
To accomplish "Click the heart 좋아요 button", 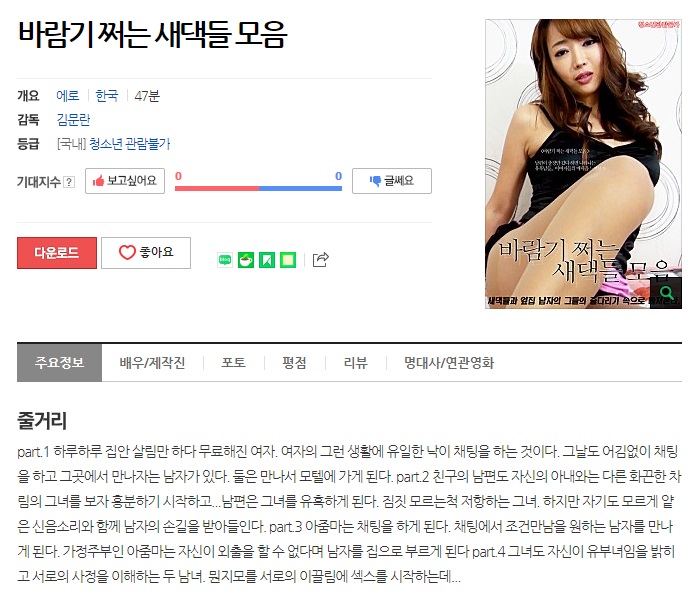I will coord(146,253).
